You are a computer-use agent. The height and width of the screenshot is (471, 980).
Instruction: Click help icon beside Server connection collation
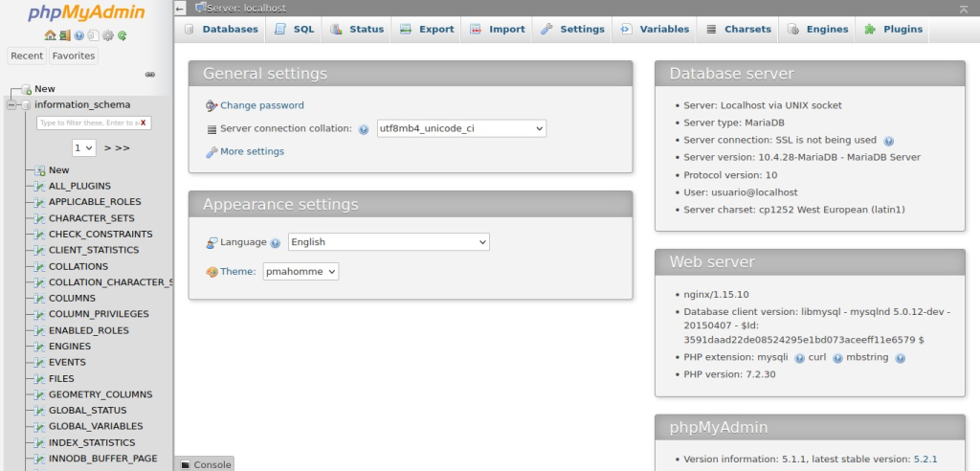pyautogui.click(x=364, y=129)
